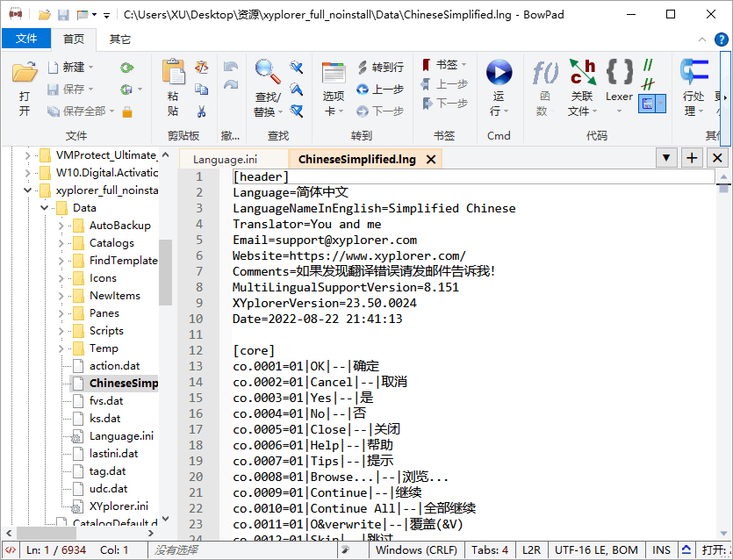Expand the AutoBackup folder in tree

[61, 226]
